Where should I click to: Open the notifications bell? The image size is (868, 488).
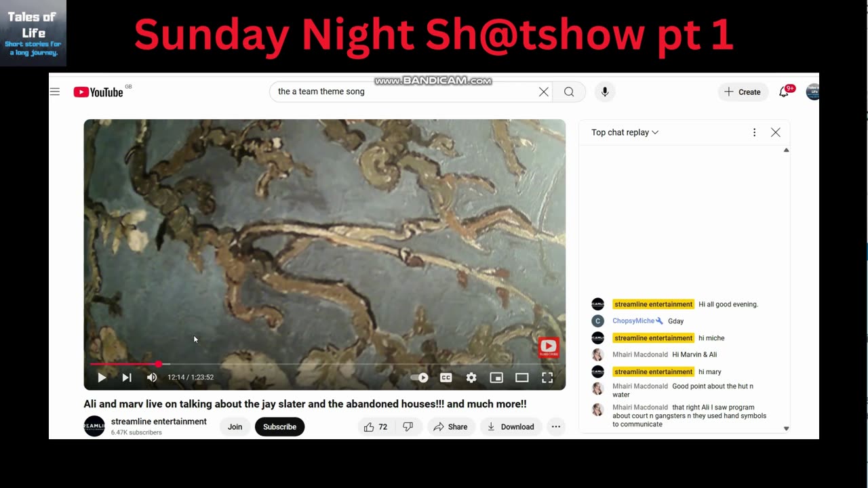[x=784, y=91]
